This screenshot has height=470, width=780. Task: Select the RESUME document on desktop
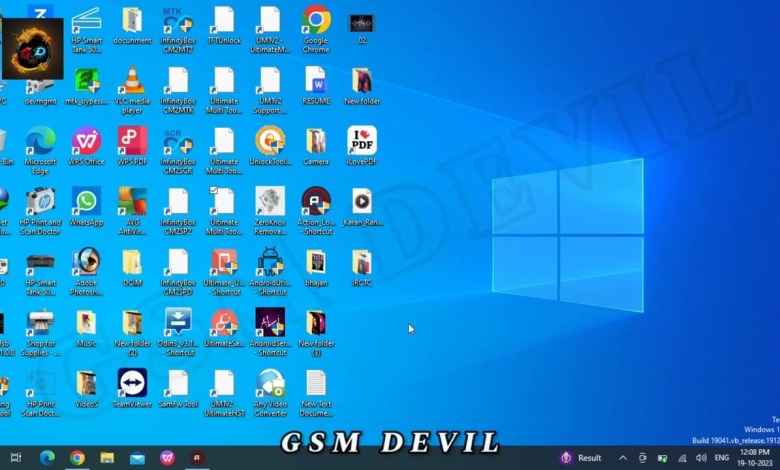(316, 80)
